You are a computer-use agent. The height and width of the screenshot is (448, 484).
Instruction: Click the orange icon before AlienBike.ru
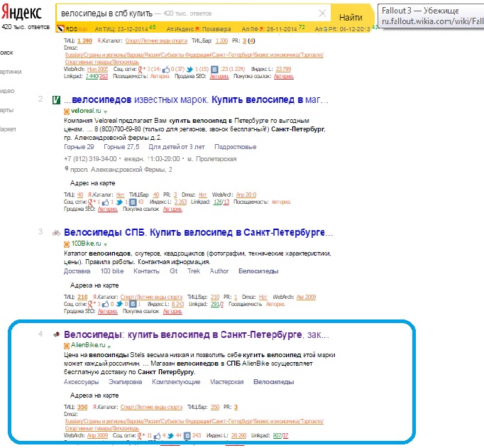(67, 346)
